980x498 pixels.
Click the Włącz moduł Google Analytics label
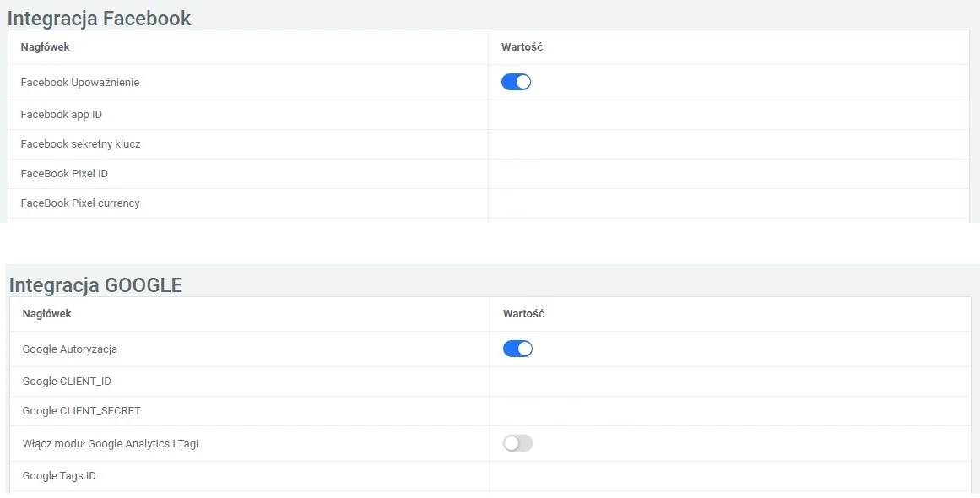tap(110, 444)
